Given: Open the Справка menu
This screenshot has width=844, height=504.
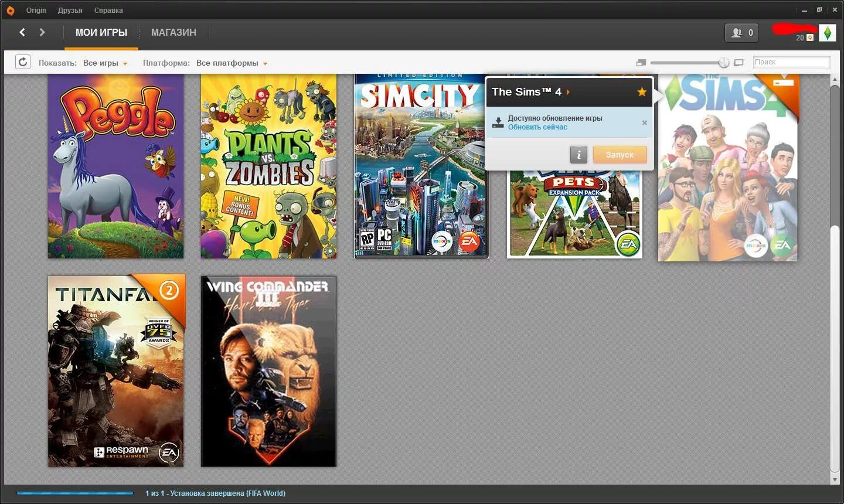Looking at the screenshot, I should coord(108,11).
